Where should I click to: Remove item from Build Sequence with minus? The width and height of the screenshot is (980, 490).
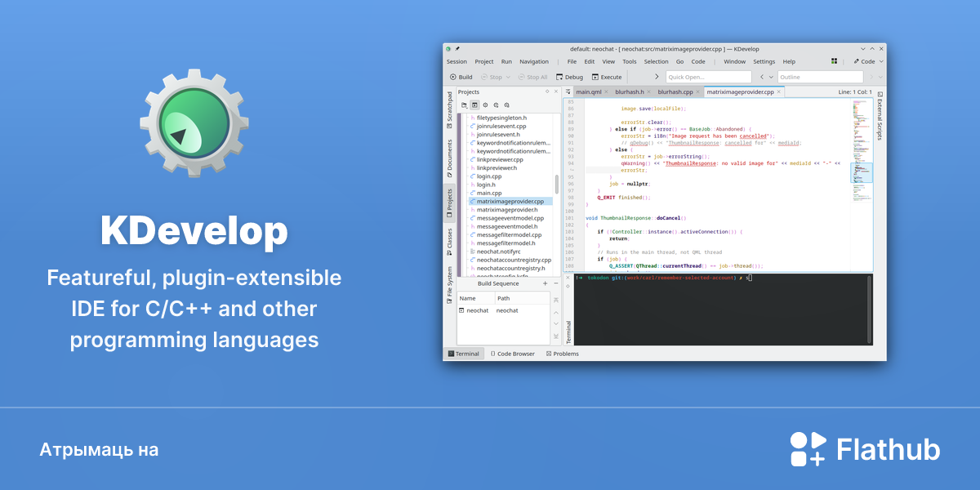pos(556,283)
